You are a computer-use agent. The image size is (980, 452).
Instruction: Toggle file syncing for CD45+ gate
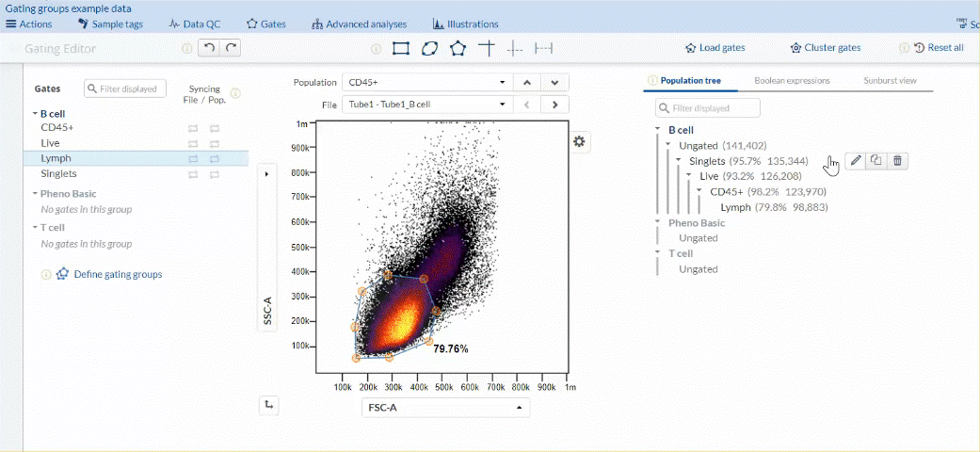click(194, 127)
